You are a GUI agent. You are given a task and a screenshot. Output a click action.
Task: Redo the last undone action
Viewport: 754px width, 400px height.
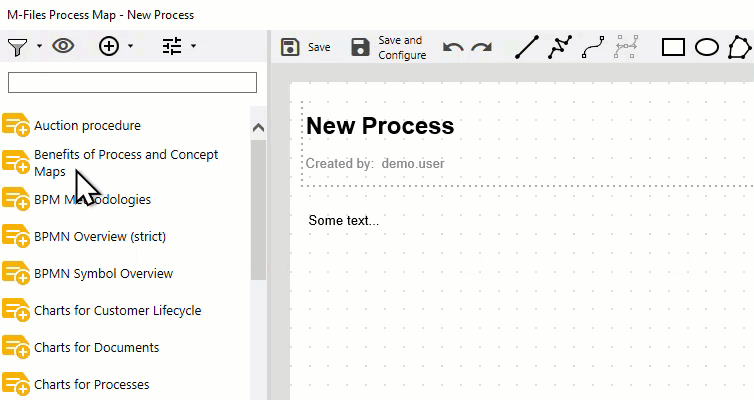point(481,47)
